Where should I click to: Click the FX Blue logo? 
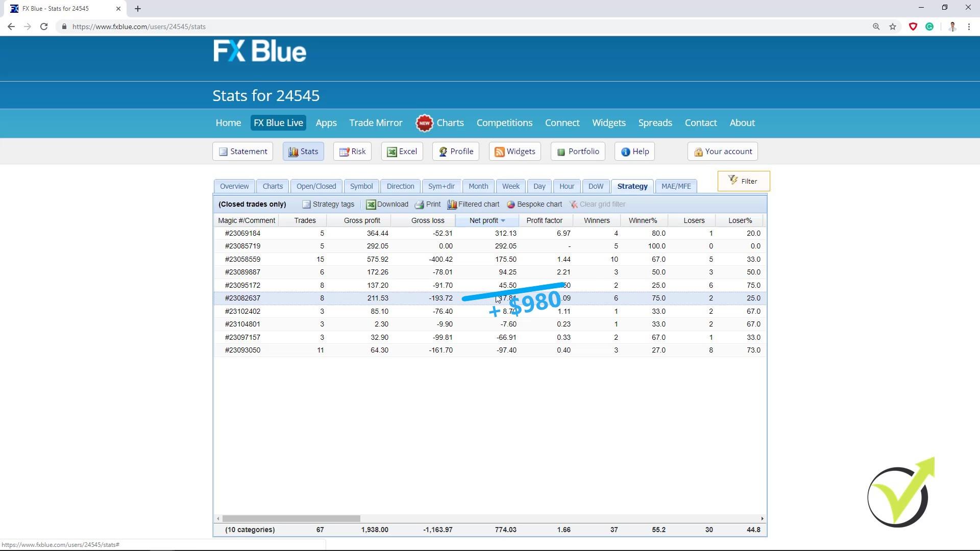[260, 51]
